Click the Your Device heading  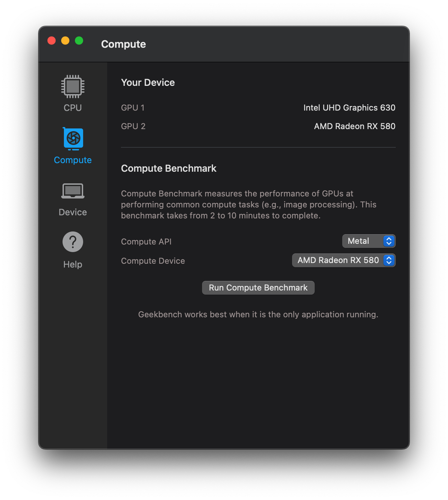point(148,82)
